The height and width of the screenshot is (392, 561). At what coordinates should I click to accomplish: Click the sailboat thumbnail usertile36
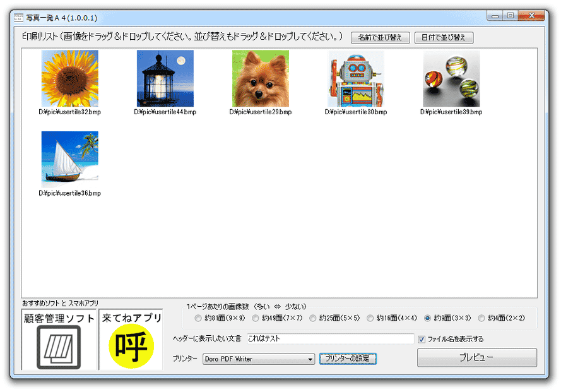pos(70,159)
